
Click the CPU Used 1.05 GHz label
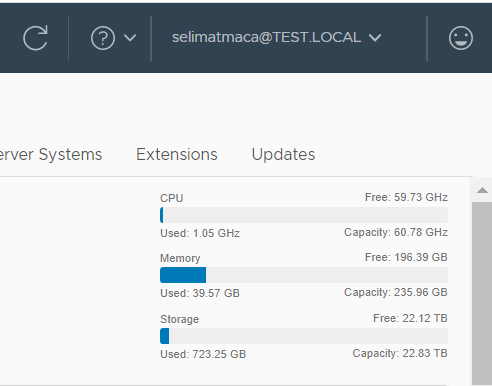coord(200,233)
